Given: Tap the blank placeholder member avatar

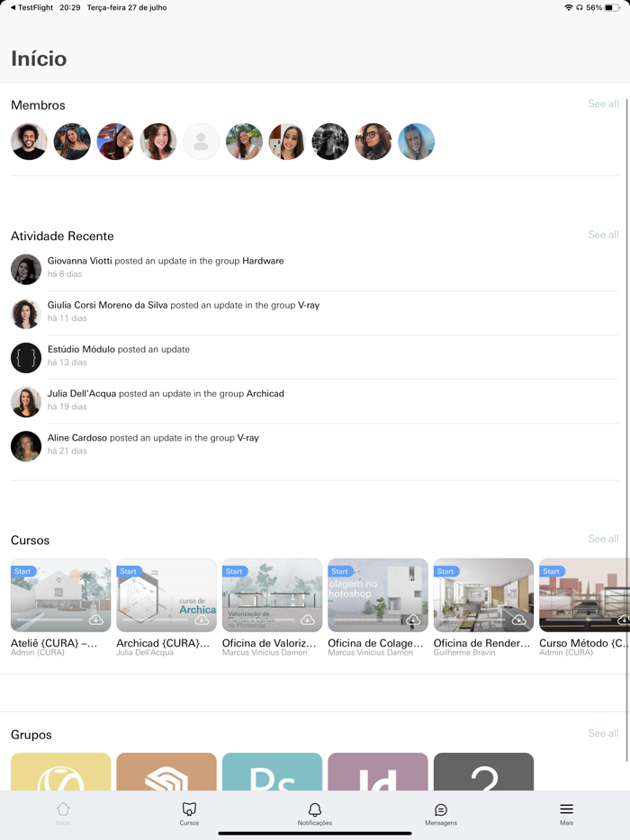Looking at the screenshot, I should [201, 141].
